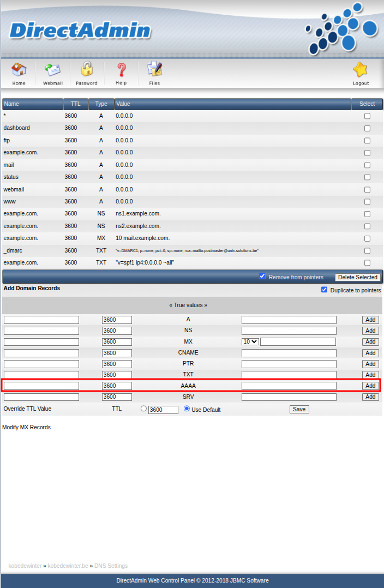Select the ns1.example.com NS record checkbox
Screen dimensions: 384x588
pyautogui.click(x=367, y=214)
